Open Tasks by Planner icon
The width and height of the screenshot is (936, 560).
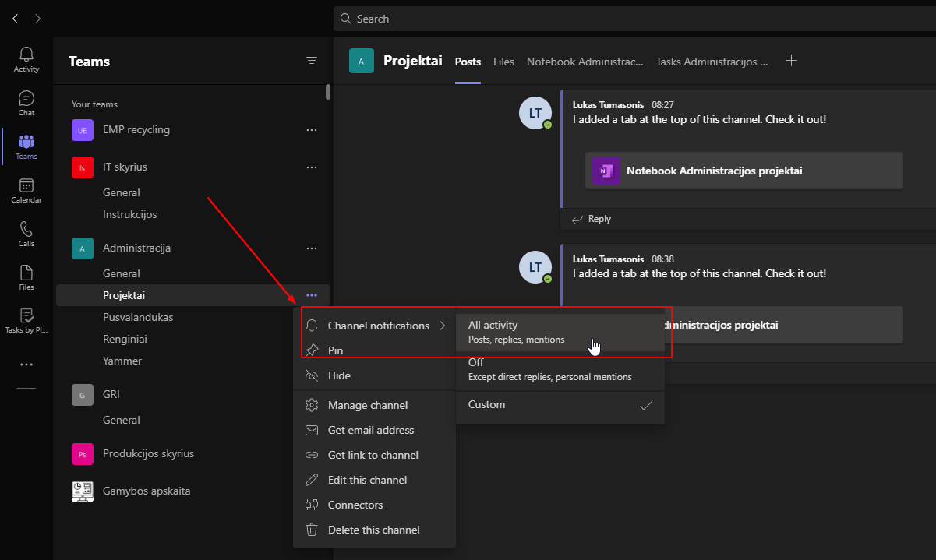pyautogui.click(x=26, y=321)
